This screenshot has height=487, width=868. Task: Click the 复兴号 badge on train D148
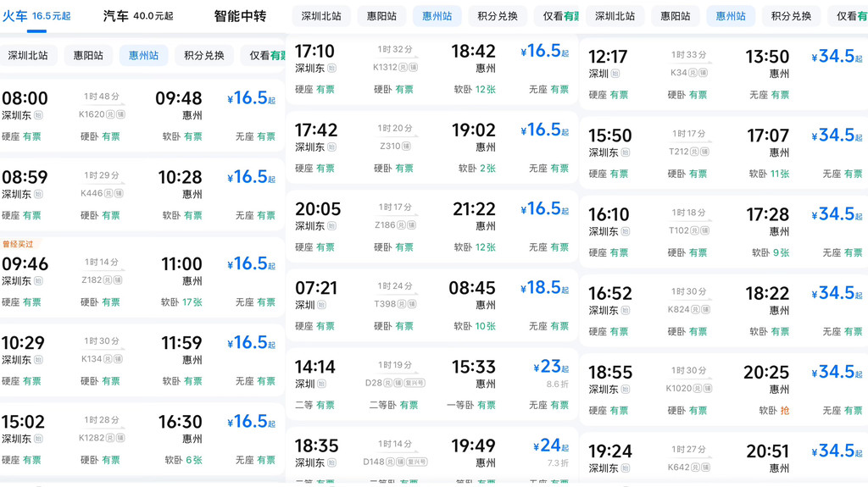(x=417, y=462)
